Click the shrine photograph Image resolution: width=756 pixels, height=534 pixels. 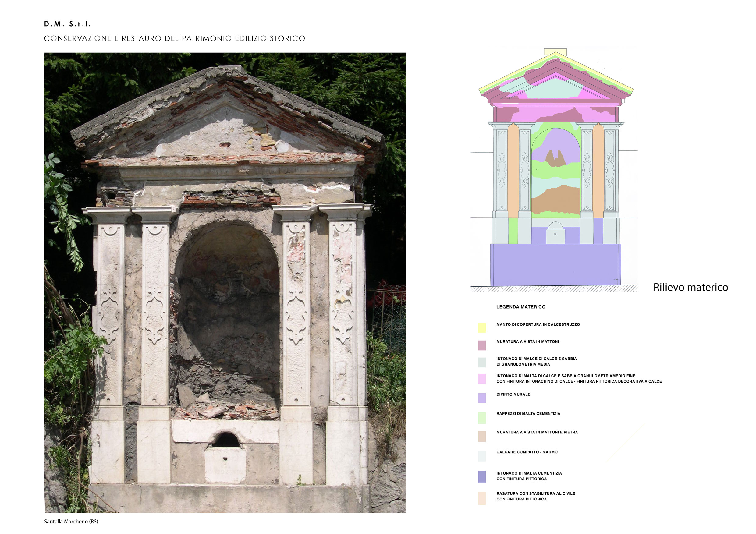click(x=225, y=282)
